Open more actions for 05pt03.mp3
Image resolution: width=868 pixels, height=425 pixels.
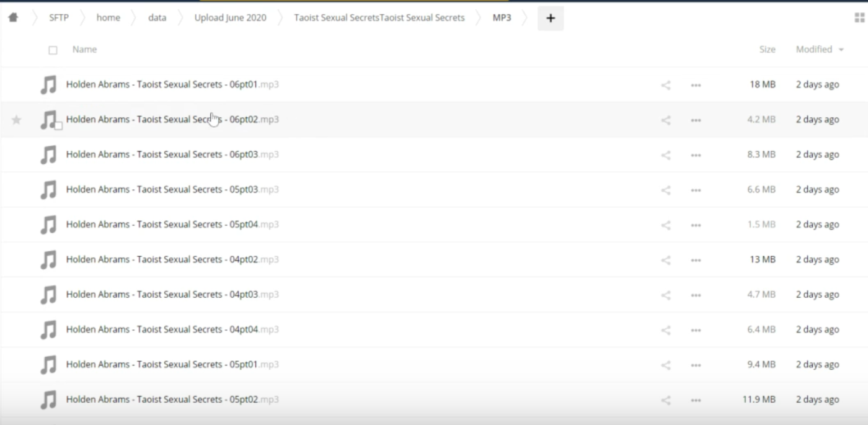[696, 190]
